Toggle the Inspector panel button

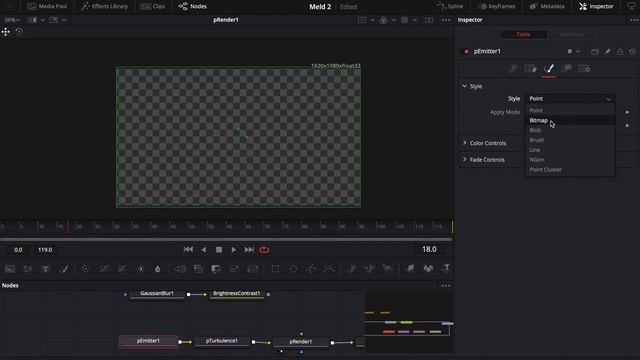pyautogui.click(x=596, y=6)
